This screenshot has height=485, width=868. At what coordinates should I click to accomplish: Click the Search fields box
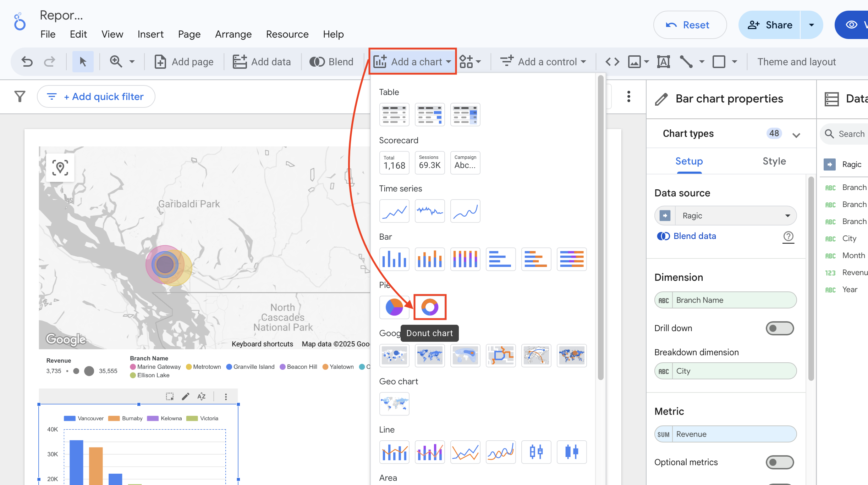click(x=845, y=134)
